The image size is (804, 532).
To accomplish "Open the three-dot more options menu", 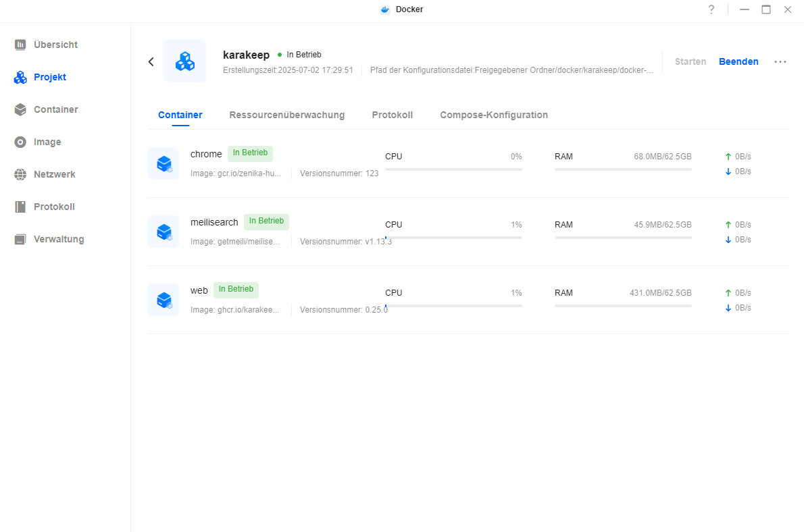I will 780,61.
